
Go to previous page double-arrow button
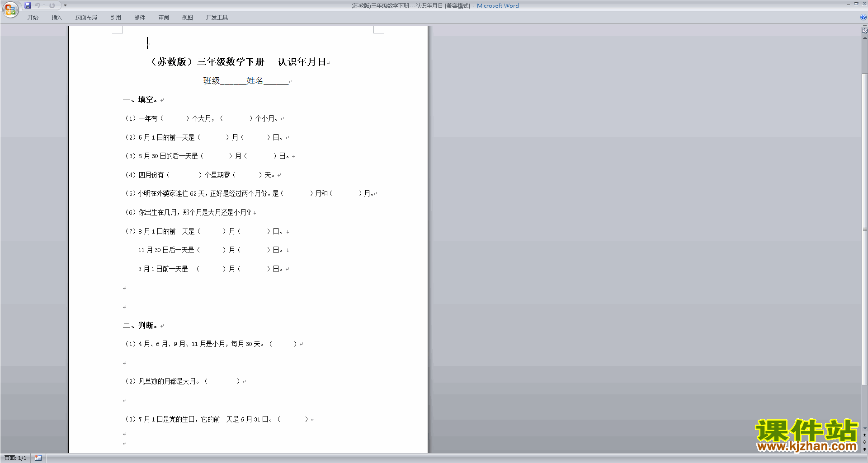tap(864, 435)
